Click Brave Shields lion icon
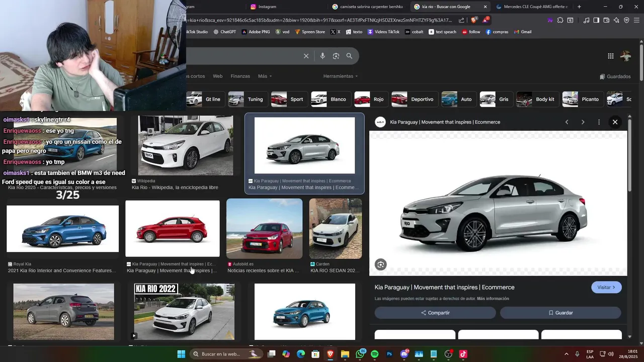 (x=474, y=20)
